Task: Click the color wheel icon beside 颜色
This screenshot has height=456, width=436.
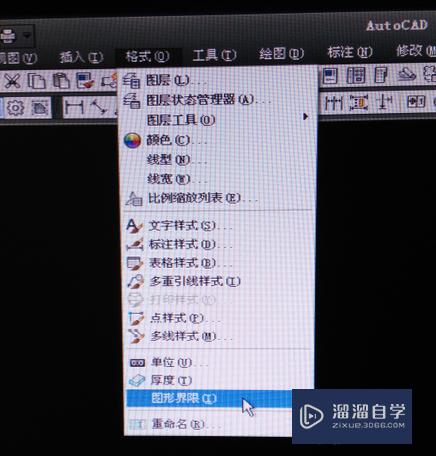Action: click(x=132, y=141)
